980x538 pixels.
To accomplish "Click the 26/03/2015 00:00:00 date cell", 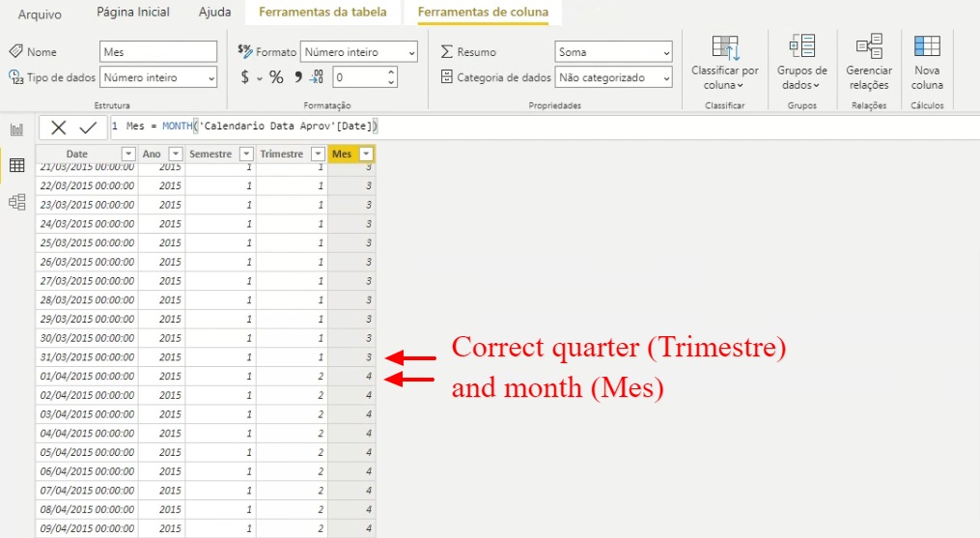I will coord(87,262).
